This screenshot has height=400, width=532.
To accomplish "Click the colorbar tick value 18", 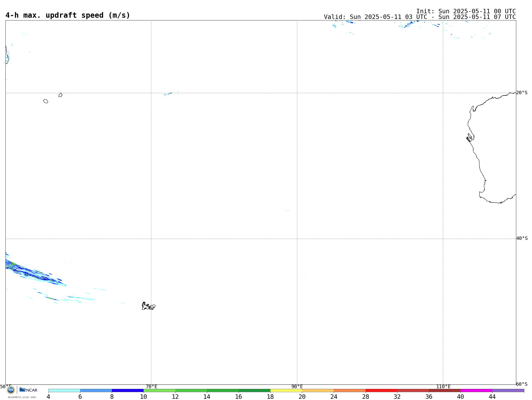I will click(270, 397).
